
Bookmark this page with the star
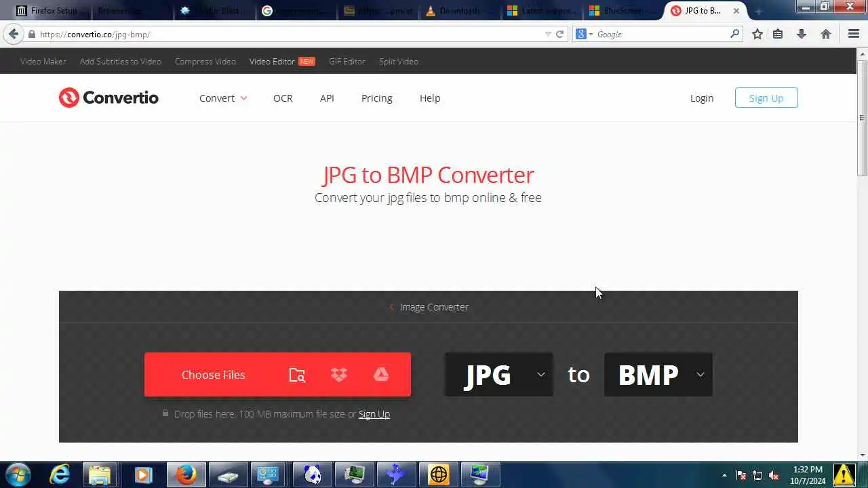[757, 34]
